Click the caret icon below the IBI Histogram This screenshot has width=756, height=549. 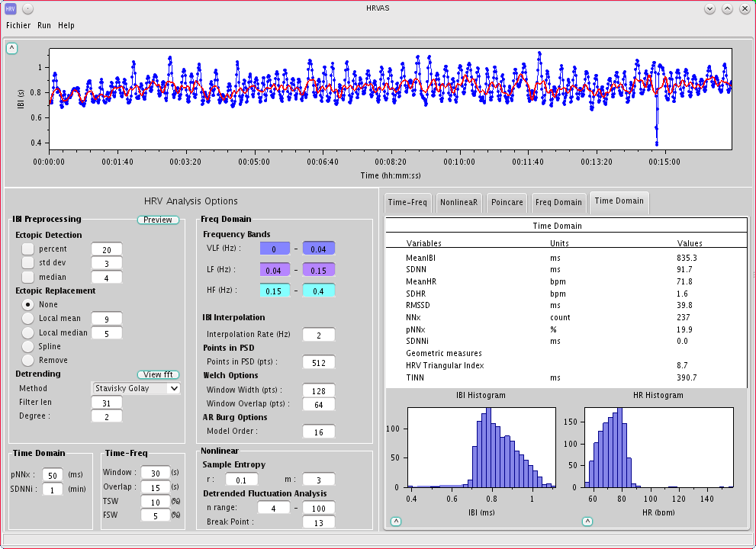pyautogui.click(x=396, y=522)
